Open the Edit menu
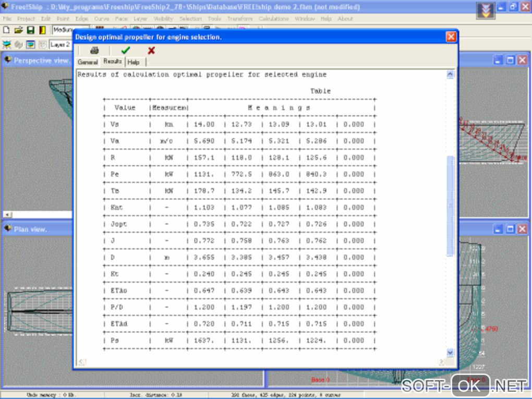The width and height of the screenshot is (532, 399). pyautogui.click(x=46, y=19)
